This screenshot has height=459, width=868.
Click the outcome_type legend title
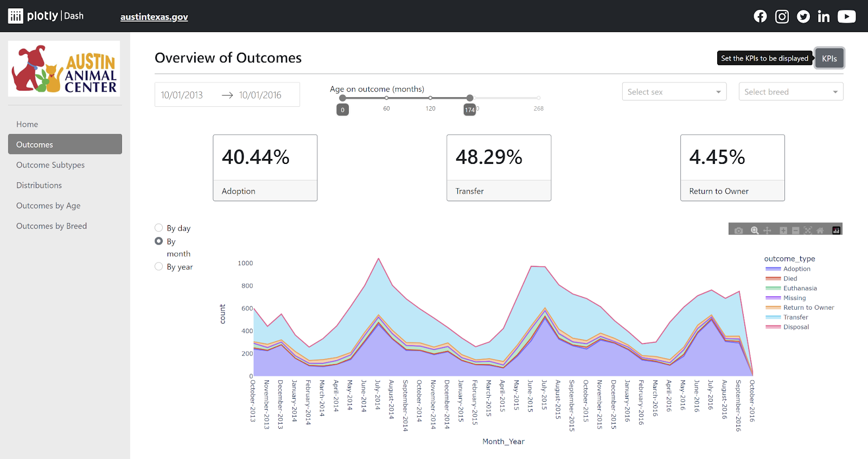point(789,259)
